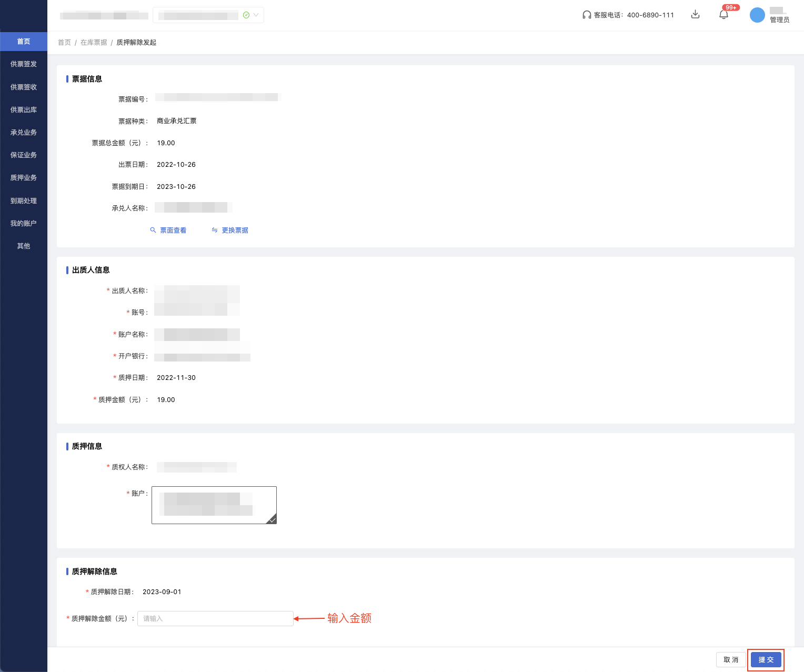Click the blue user avatar circle

(x=757, y=15)
